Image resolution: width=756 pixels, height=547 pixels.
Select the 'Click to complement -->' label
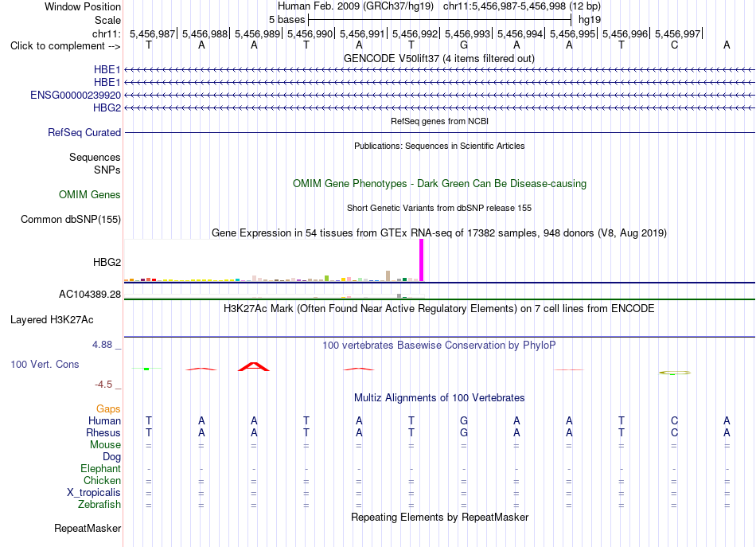pyautogui.click(x=65, y=46)
